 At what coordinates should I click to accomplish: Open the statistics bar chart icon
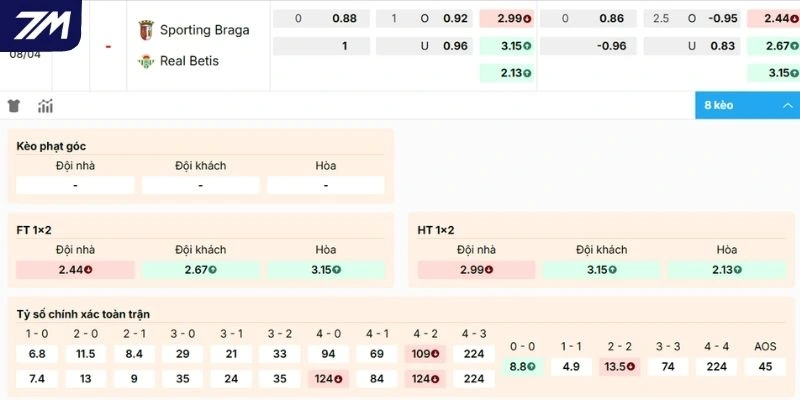click(46, 106)
